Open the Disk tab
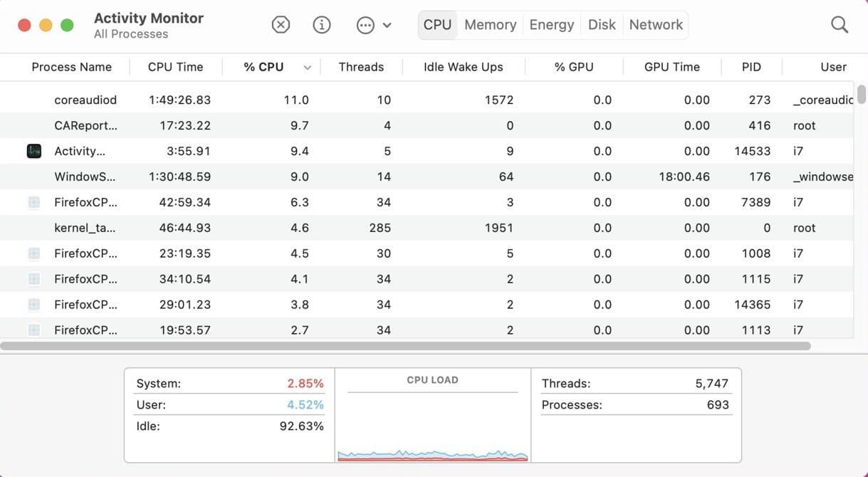This screenshot has width=868, height=477. point(602,25)
